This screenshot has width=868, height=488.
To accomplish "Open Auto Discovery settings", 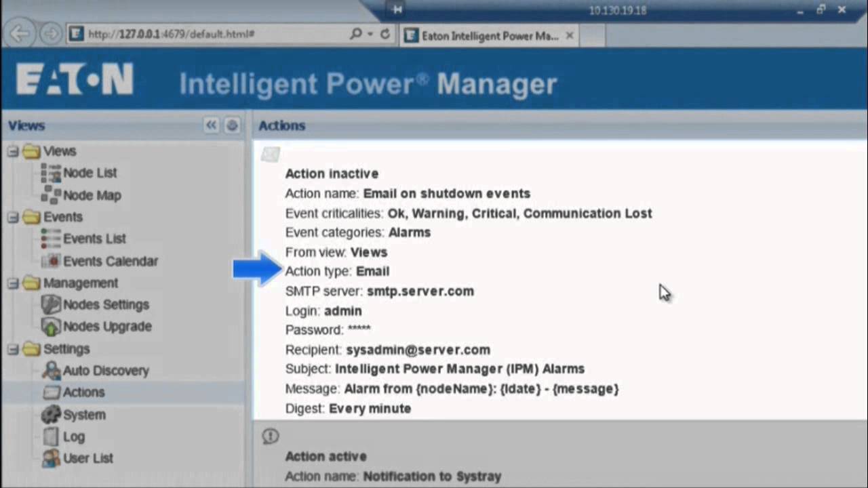I will 106,370.
